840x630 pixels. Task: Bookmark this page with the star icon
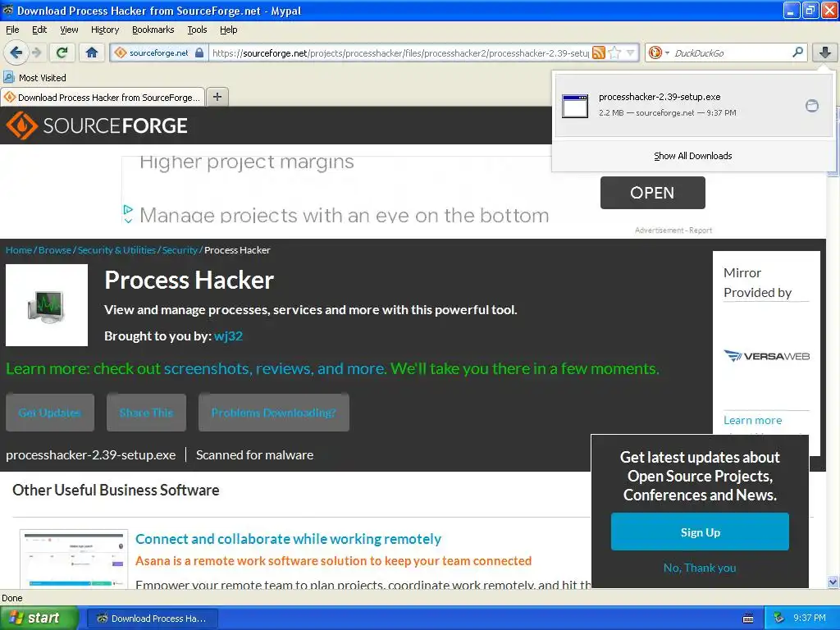pos(615,52)
